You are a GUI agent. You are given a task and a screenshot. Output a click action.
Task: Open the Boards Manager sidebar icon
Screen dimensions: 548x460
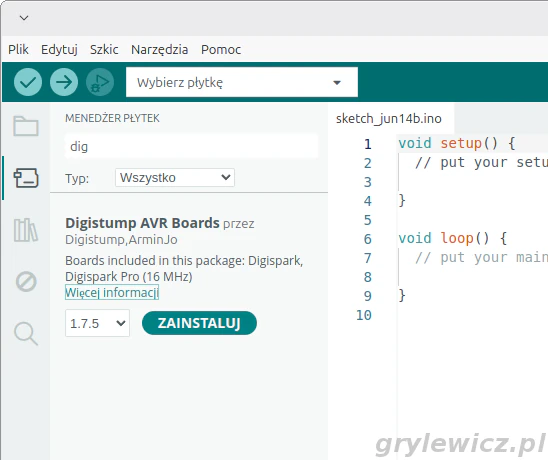click(x=26, y=178)
